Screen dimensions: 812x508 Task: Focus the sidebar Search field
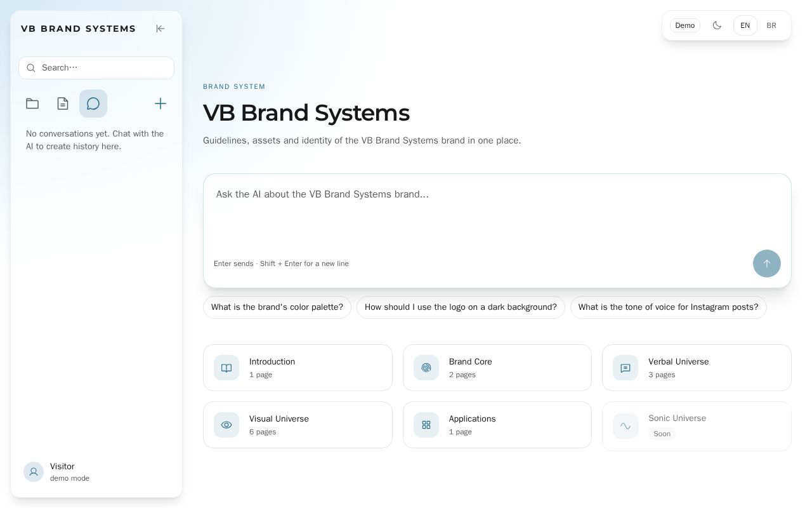tap(96, 68)
